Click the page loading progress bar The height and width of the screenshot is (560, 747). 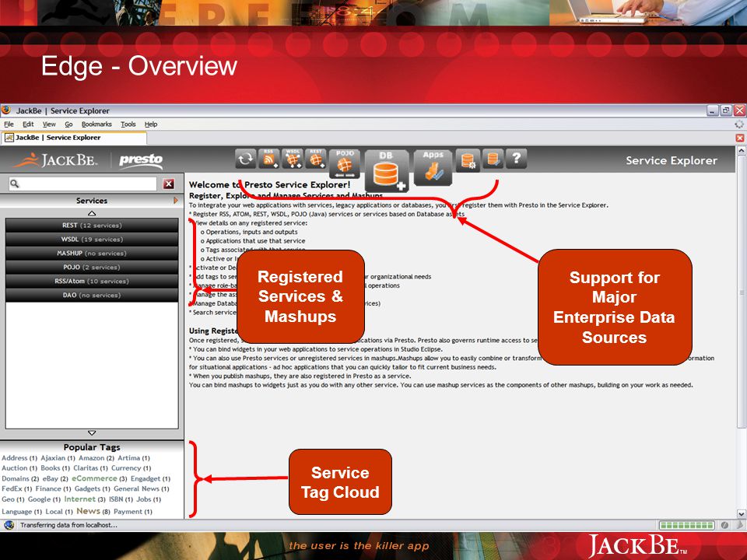(x=686, y=525)
